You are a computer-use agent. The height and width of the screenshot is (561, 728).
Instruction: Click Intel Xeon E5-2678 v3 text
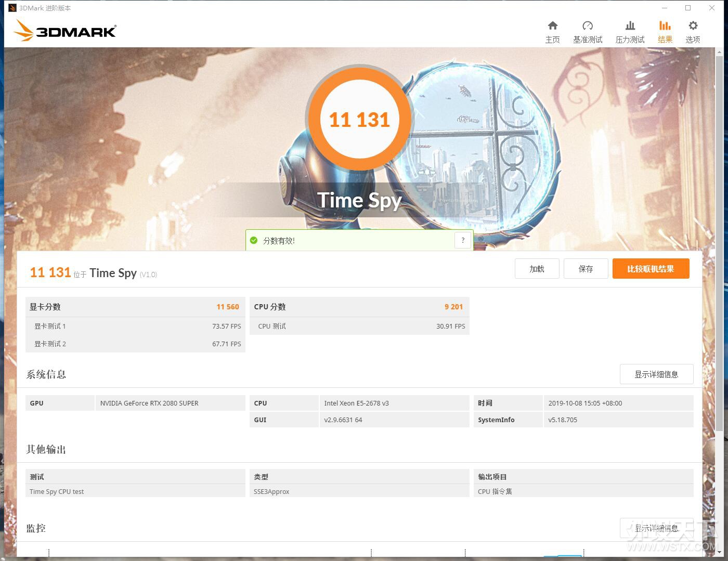click(356, 403)
